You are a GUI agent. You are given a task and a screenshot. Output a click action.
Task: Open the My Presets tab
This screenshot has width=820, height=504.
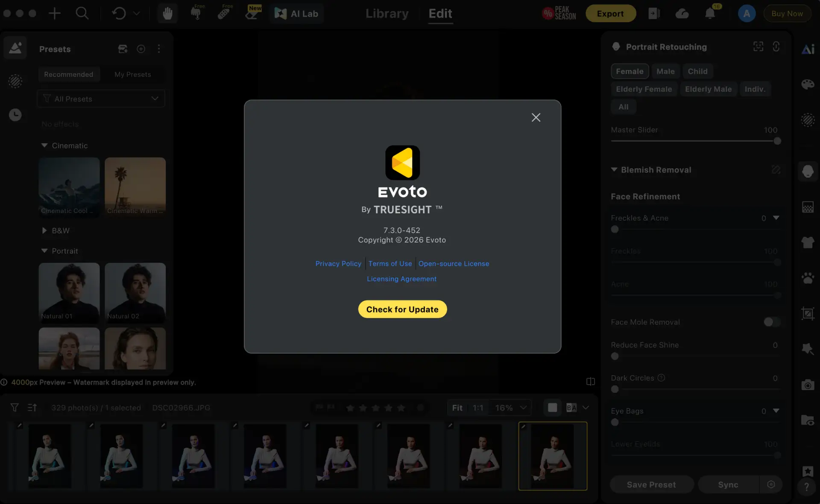click(x=133, y=74)
